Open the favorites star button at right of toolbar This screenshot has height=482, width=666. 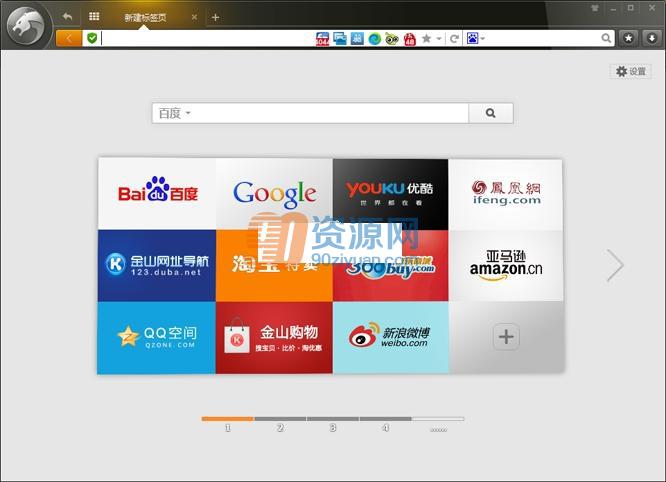tap(628, 38)
